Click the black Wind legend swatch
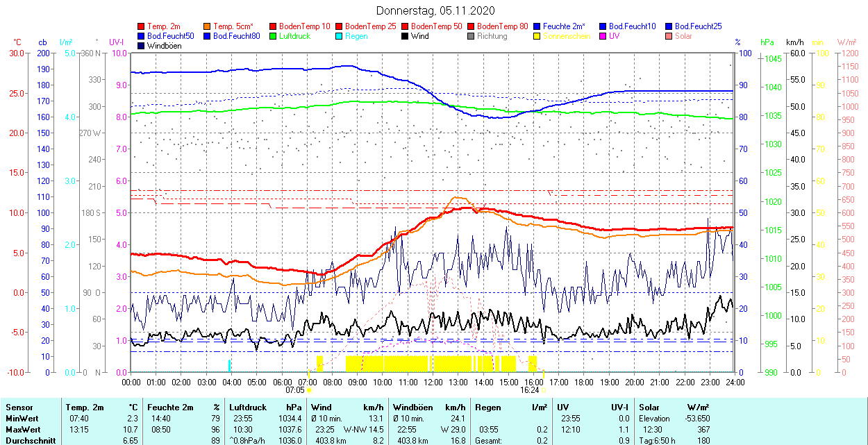 tap(406, 36)
